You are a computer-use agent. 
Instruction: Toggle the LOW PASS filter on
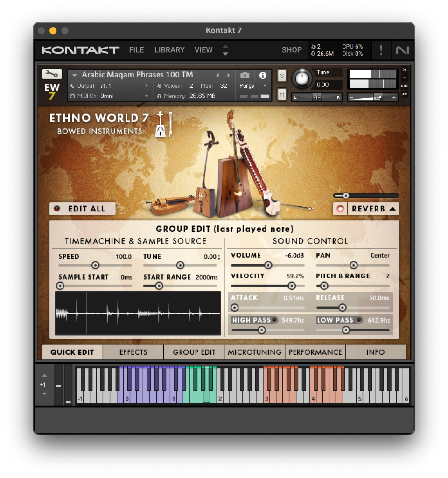pos(359,320)
